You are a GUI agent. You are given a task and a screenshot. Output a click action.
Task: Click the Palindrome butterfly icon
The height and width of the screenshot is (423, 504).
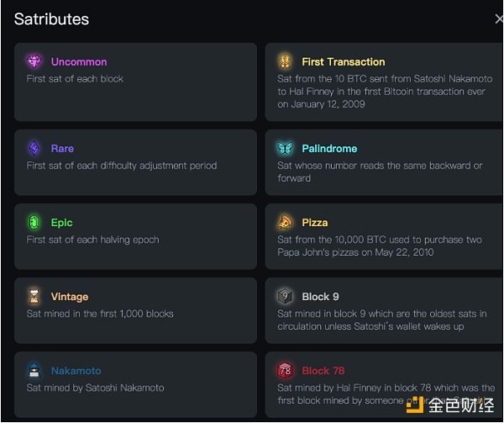(x=285, y=149)
